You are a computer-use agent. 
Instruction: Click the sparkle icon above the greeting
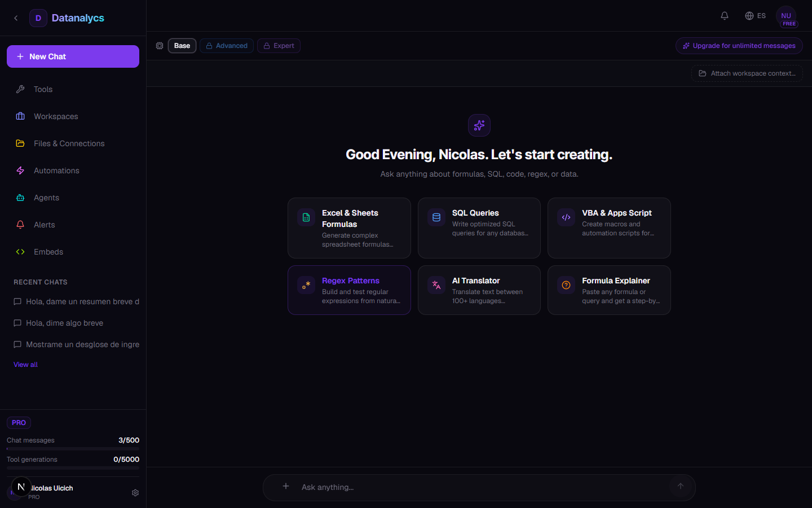coord(479,125)
